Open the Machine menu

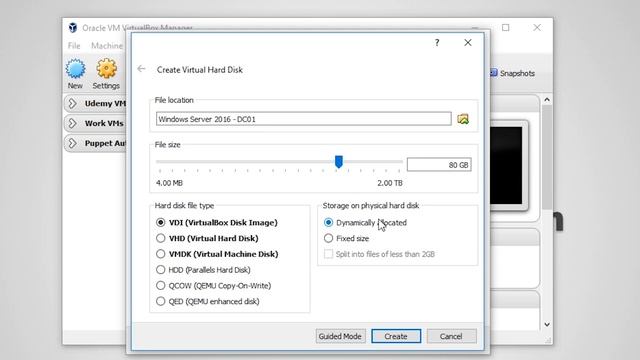pyautogui.click(x=107, y=46)
